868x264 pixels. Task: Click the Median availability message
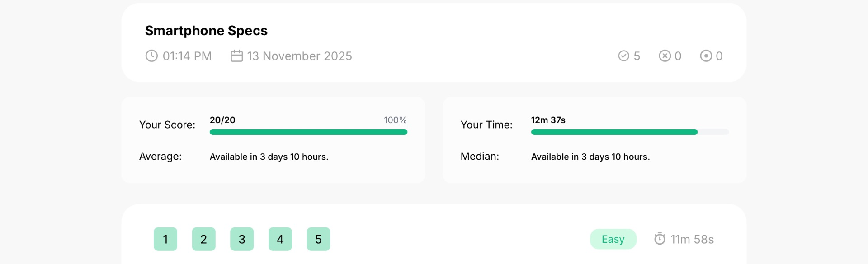tap(590, 157)
